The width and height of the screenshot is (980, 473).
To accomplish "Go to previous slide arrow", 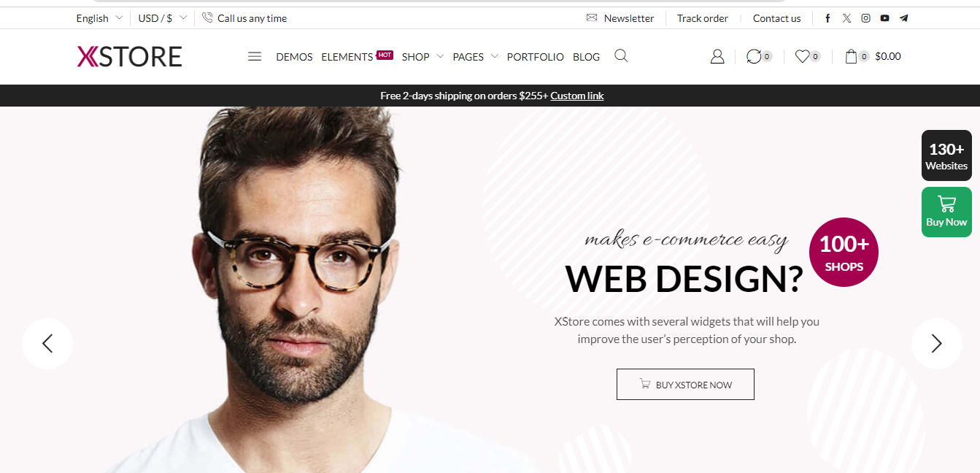I will pos(47,343).
